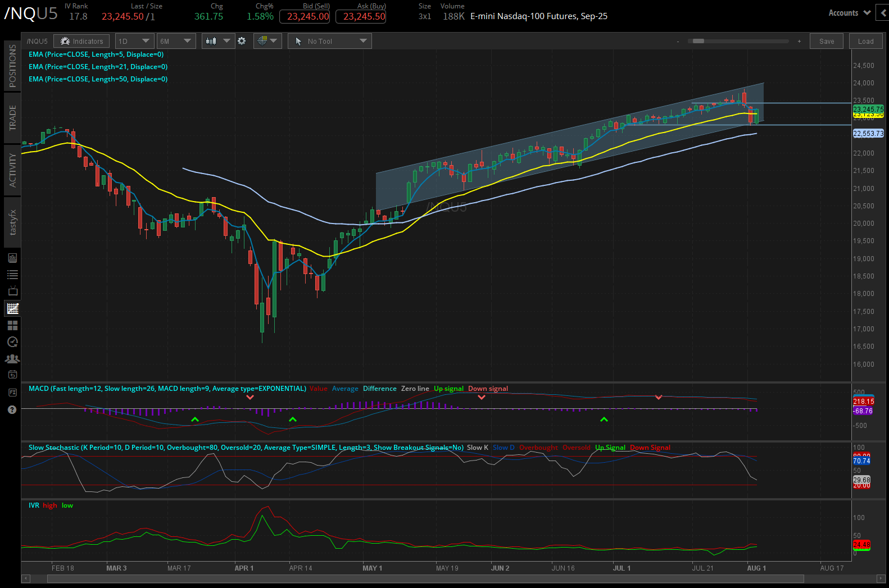
Task: Click the chart zoom slider handle
Action: coord(698,41)
